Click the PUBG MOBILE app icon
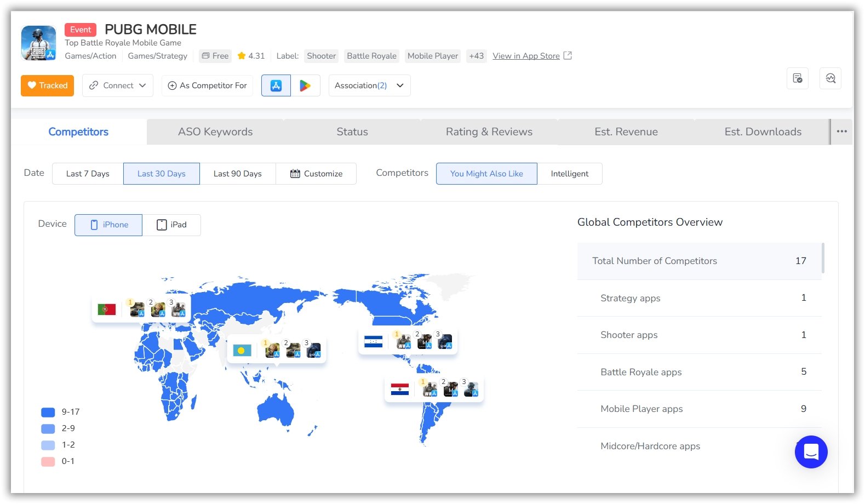 (x=38, y=43)
